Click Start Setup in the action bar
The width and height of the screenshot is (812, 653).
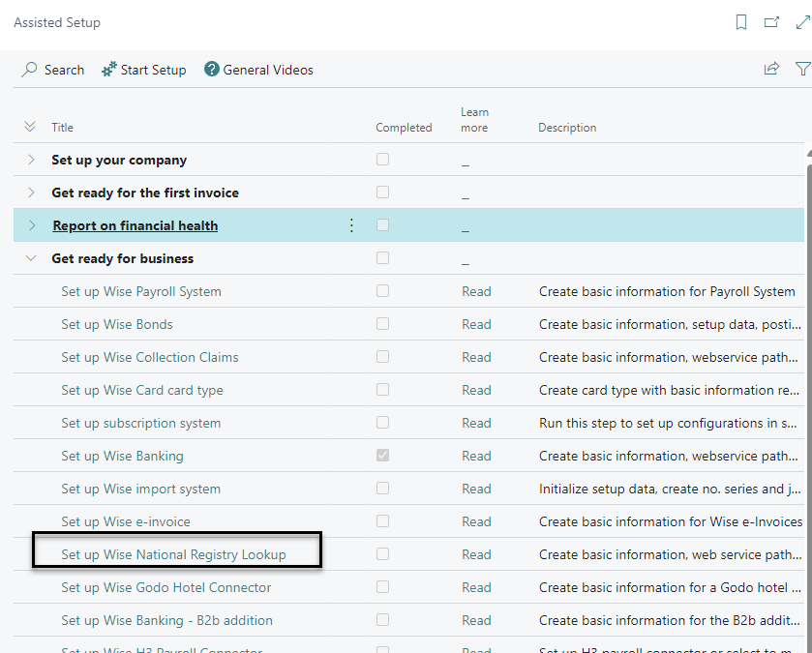pyautogui.click(x=144, y=70)
